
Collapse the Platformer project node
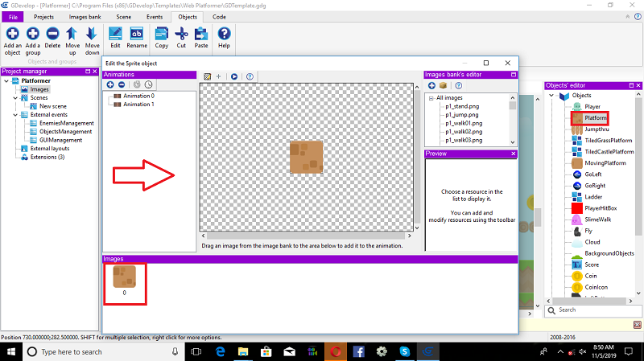pos(6,81)
